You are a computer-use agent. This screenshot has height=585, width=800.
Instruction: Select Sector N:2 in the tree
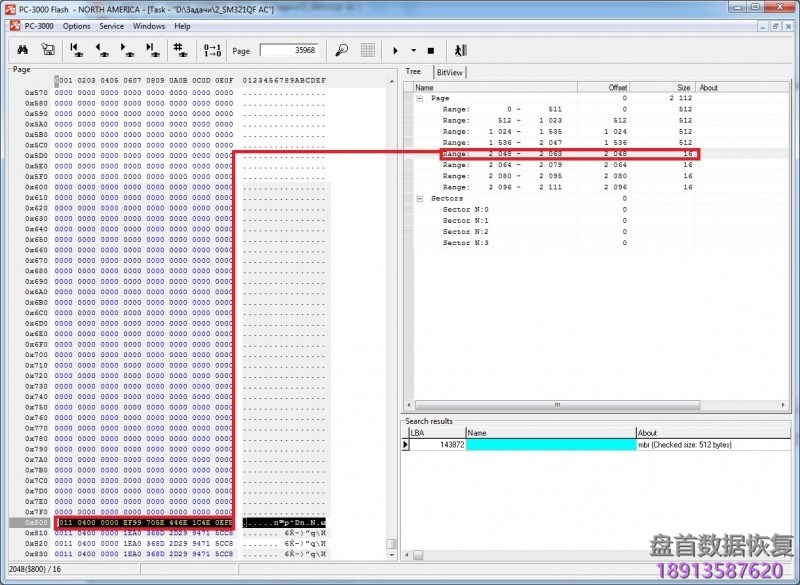click(x=464, y=232)
